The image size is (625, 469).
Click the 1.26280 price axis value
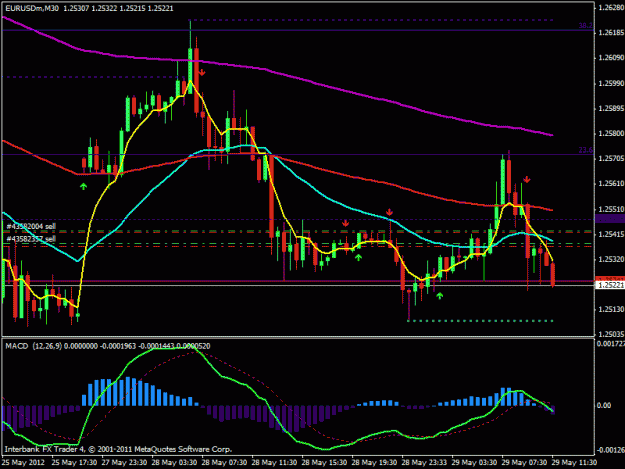(611, 7)
